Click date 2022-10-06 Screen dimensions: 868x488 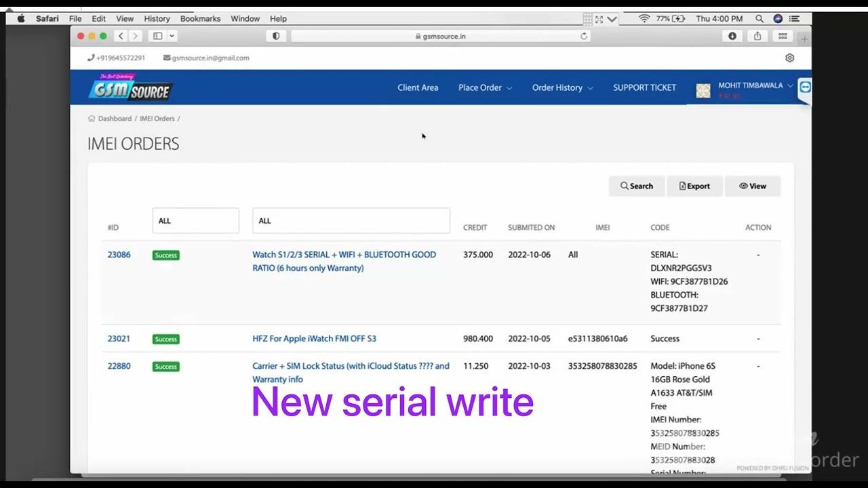coord(529,255)
